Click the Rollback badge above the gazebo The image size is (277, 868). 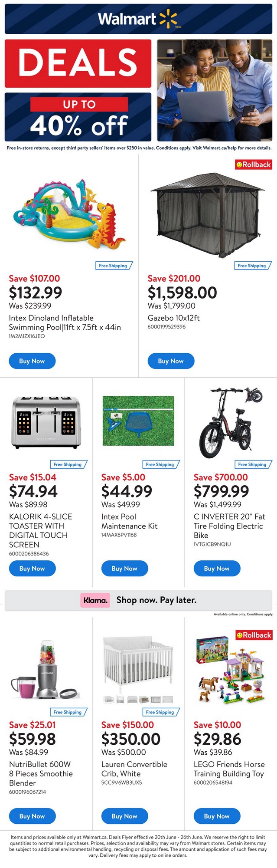[x=254, y=164]
